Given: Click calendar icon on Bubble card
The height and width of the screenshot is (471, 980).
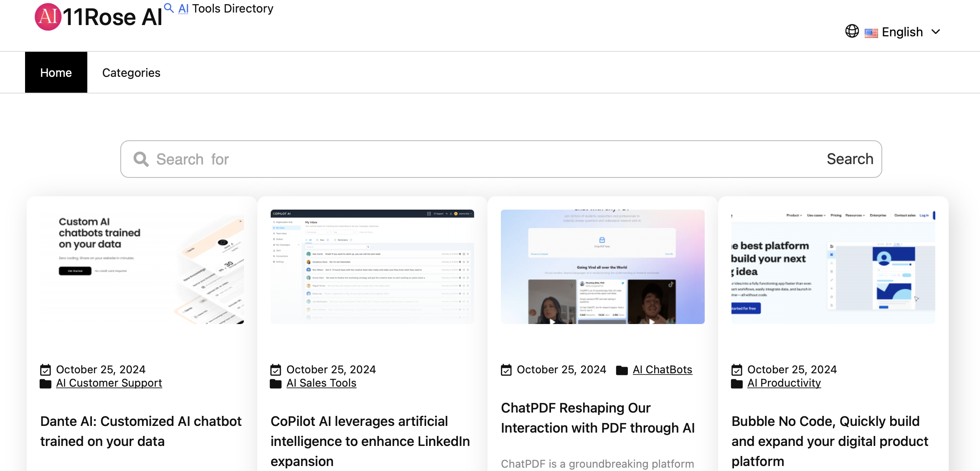Looking at the screenshot, I should 737,370.
